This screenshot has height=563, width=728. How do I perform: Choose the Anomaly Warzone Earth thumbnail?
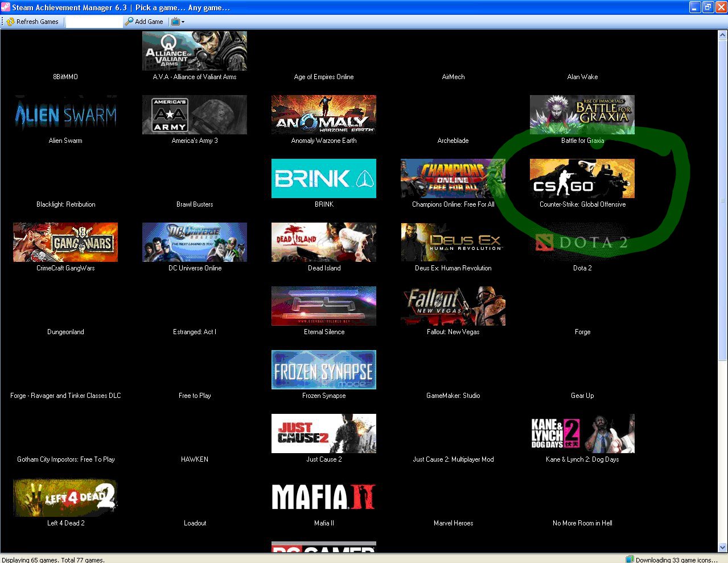coord(324,114)
